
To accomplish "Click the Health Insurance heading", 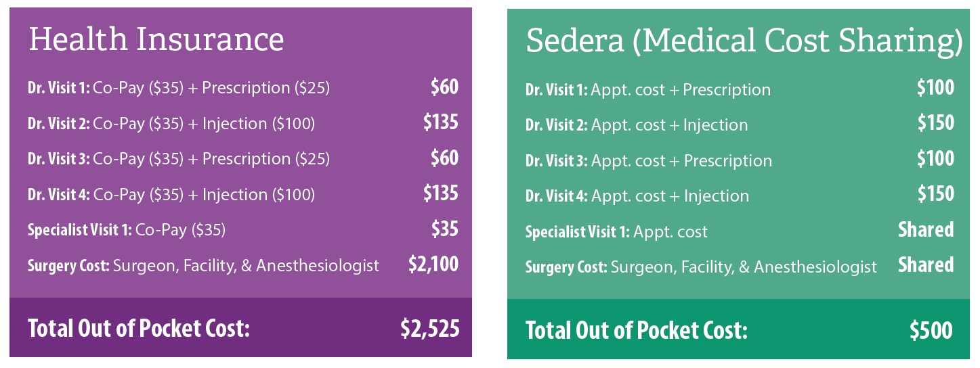I will point(156,39).
